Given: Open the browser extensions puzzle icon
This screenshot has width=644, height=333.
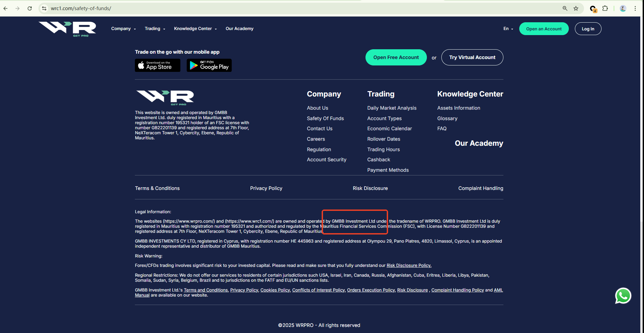Looking at the screenshot, I should pyautogui.click(x=605, y=8).
